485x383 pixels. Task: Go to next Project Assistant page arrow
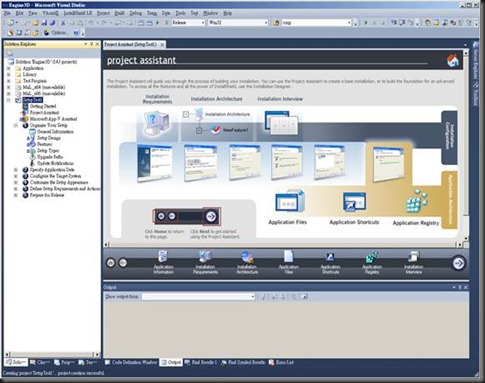point(459,263)
